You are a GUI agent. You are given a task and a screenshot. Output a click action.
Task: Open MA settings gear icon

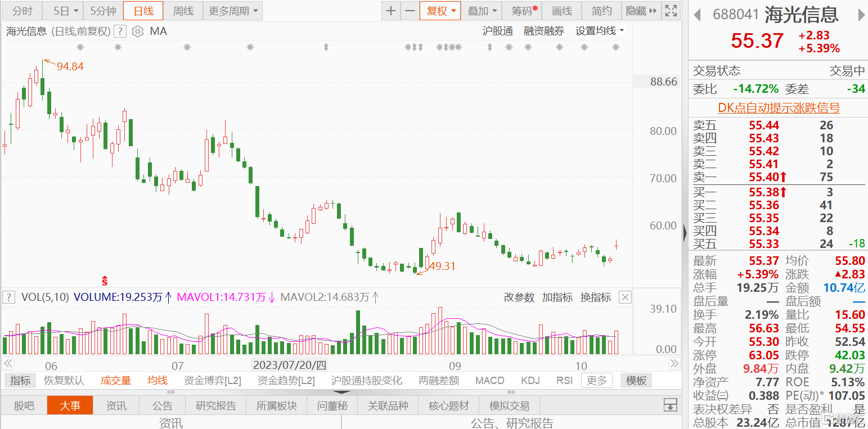point(138,31)
